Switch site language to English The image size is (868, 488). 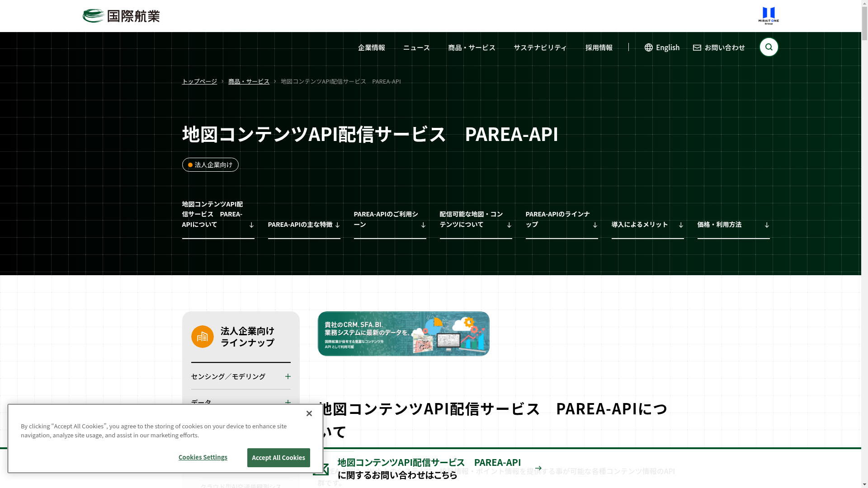662,47
